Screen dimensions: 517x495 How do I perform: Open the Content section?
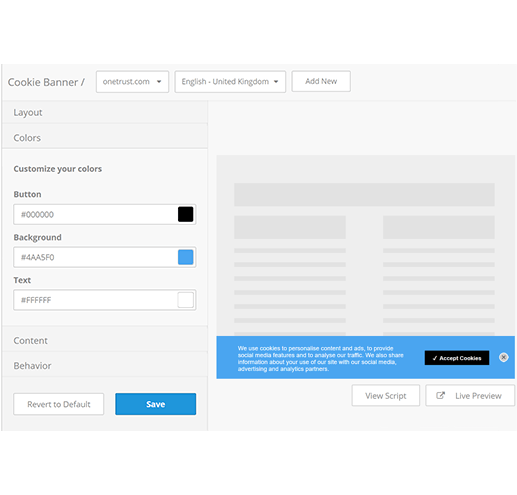click(x=105, y=340)
